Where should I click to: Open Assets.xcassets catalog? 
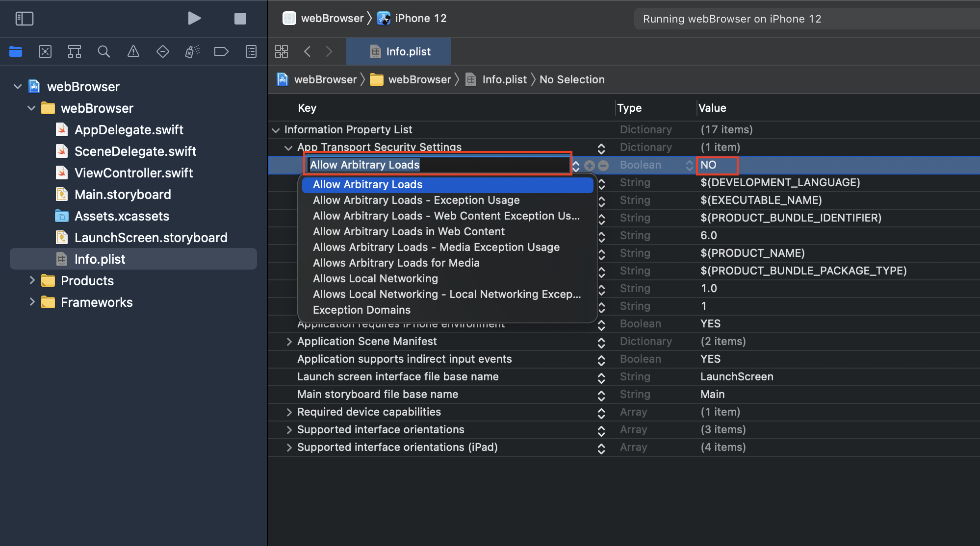coord(122,216)
